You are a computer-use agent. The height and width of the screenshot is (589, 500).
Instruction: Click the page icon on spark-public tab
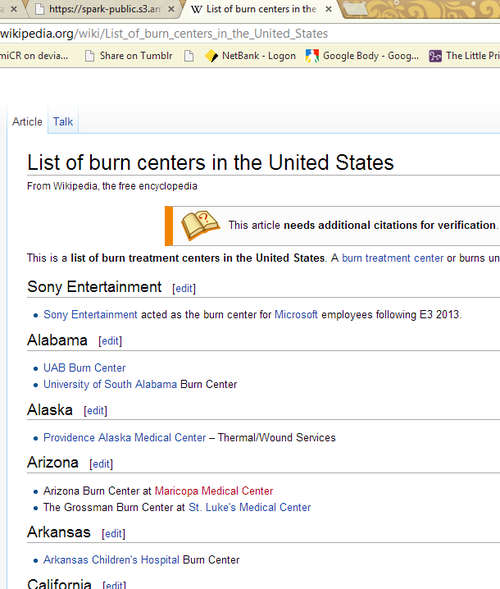click(x=39, y=9)
